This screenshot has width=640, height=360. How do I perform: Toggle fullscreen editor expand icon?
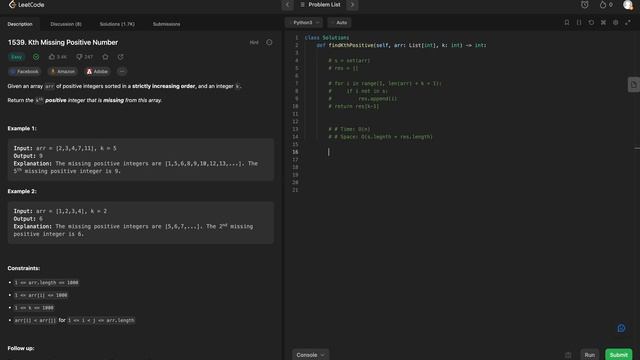tap(628, 22)
